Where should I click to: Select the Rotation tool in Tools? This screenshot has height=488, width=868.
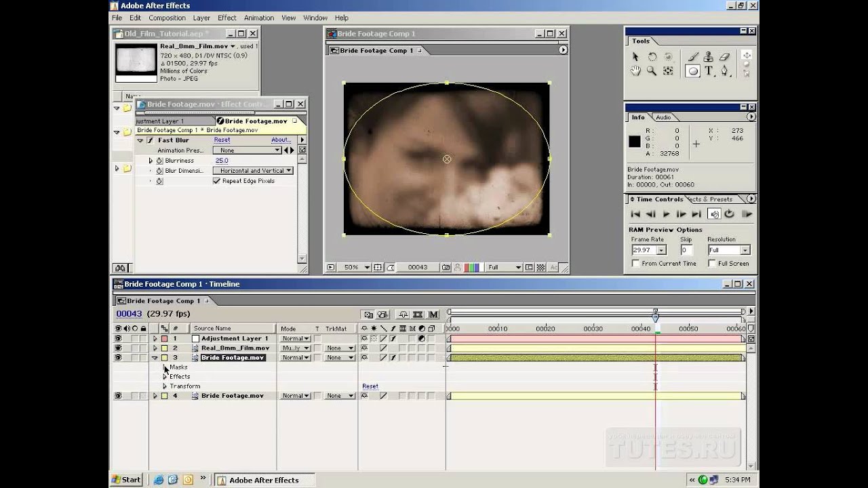pos(652,57)
